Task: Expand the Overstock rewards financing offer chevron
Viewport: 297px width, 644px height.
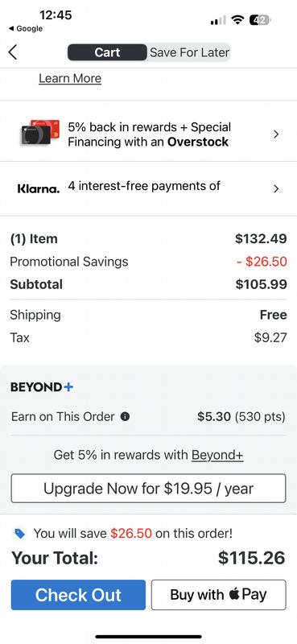Action: click(x=276, y=134)
